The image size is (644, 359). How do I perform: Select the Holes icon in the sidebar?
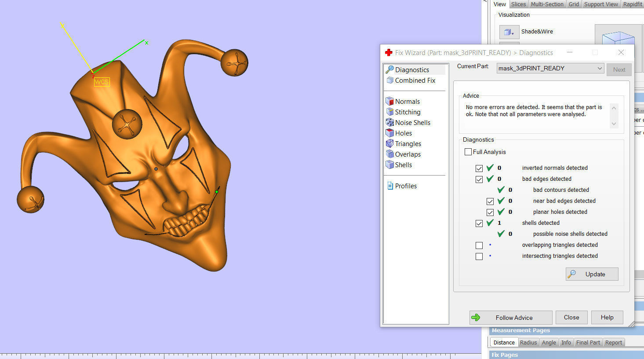389,133
